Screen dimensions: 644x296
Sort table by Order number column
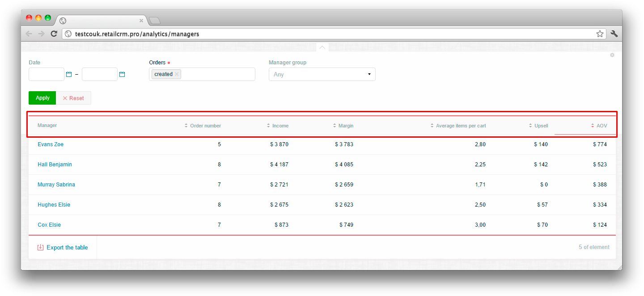[203, 126]
